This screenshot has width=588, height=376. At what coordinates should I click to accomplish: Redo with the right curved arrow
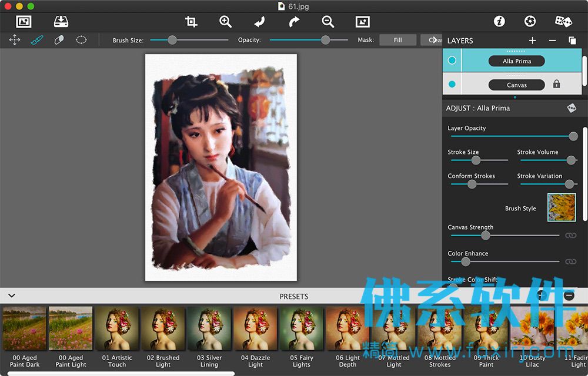pos(294,22)
